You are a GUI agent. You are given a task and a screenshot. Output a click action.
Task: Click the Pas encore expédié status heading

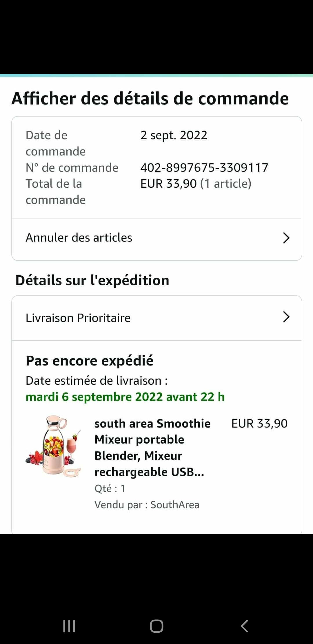[x=90, y=361]
